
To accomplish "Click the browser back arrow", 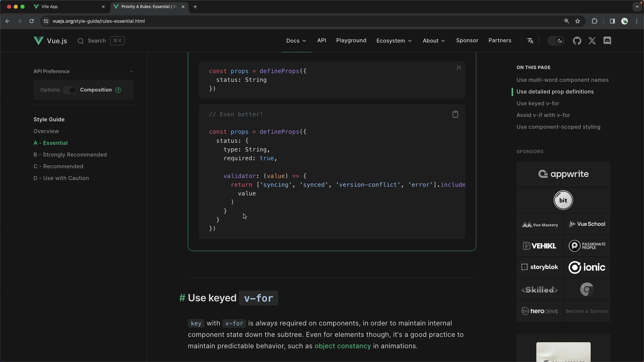I will (x=7, y=21).
